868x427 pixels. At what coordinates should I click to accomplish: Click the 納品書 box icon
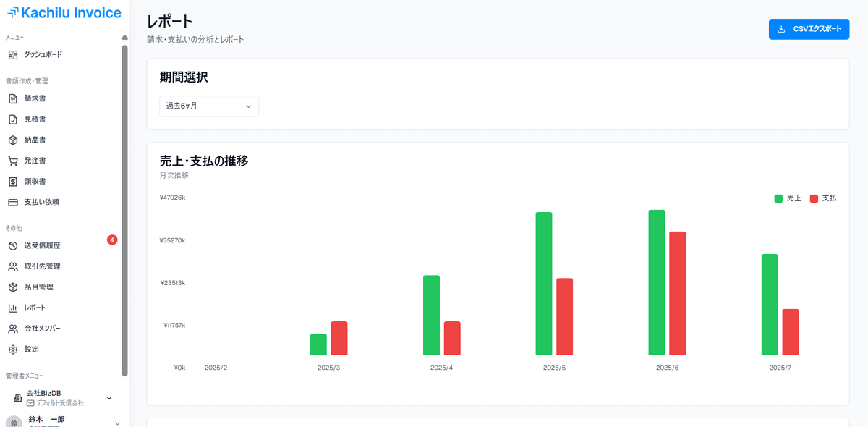click(x=13, y=140)
